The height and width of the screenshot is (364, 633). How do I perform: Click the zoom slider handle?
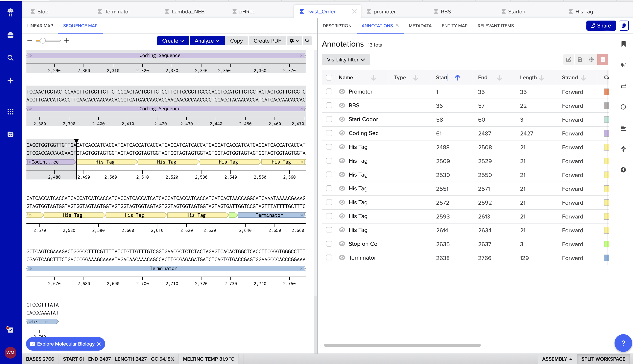pyautogui.click(x=43, y=41)
